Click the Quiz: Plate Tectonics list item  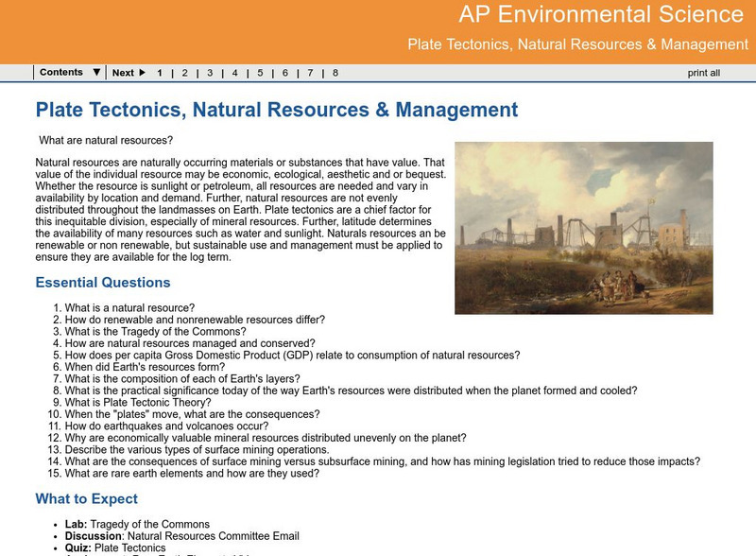point(113,548)
